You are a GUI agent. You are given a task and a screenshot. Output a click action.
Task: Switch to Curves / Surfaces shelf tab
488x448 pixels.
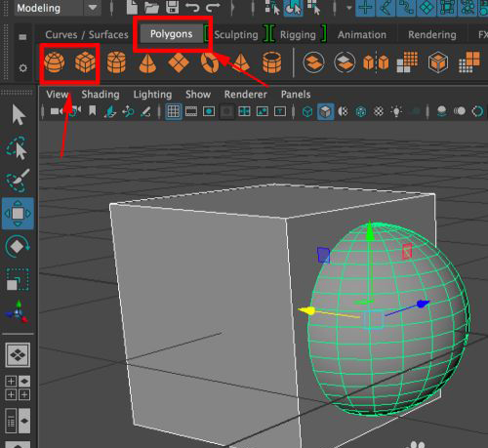pyautogui.click(x=87, y=34)
